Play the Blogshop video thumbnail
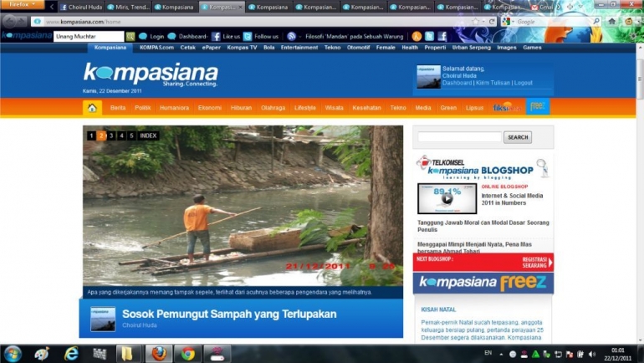Viewport: 644px width, 363px height. click(447, 199)
